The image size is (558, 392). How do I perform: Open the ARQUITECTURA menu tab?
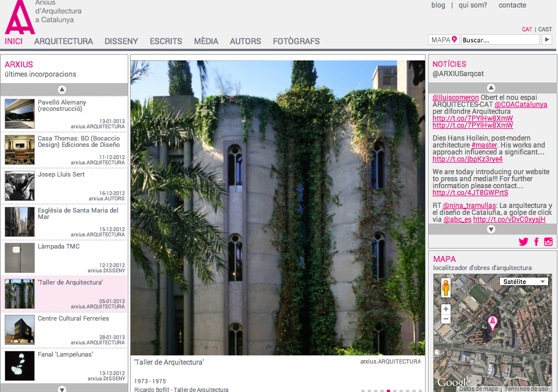[x=64, y=41]
